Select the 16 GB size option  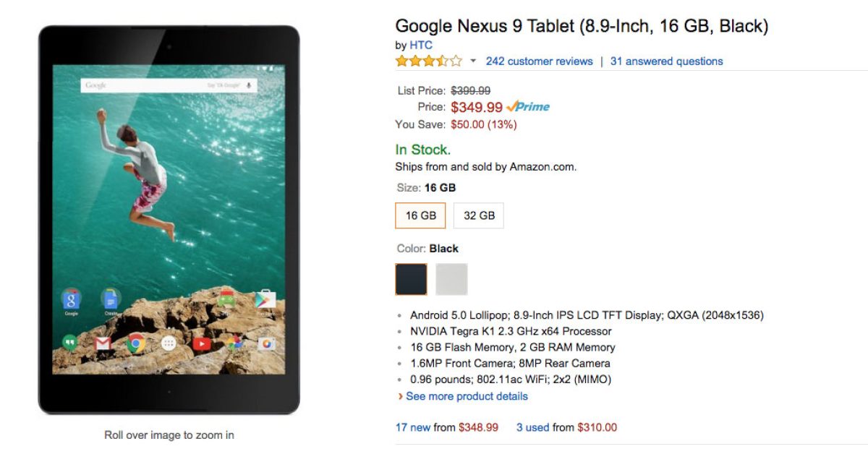(x=420, y=215)
